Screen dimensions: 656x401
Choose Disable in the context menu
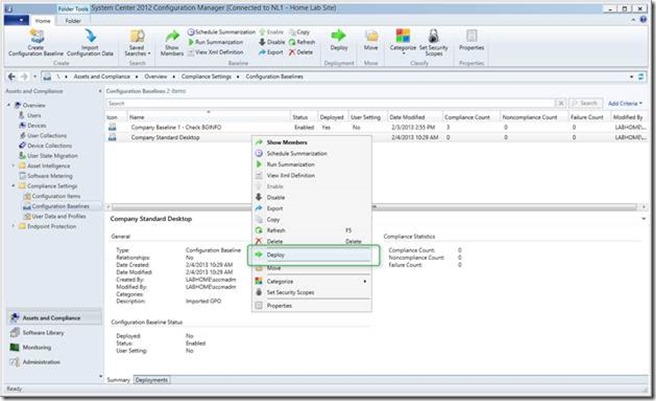(311, 198)
